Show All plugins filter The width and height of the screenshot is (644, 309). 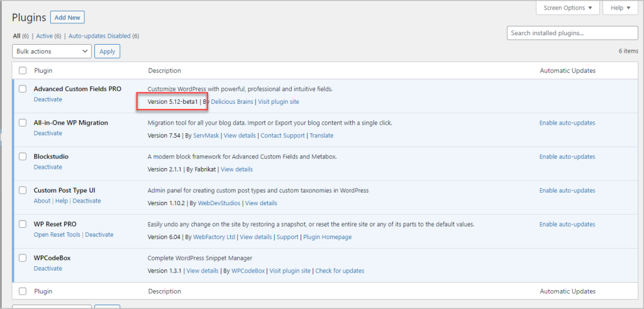point(16,36)
